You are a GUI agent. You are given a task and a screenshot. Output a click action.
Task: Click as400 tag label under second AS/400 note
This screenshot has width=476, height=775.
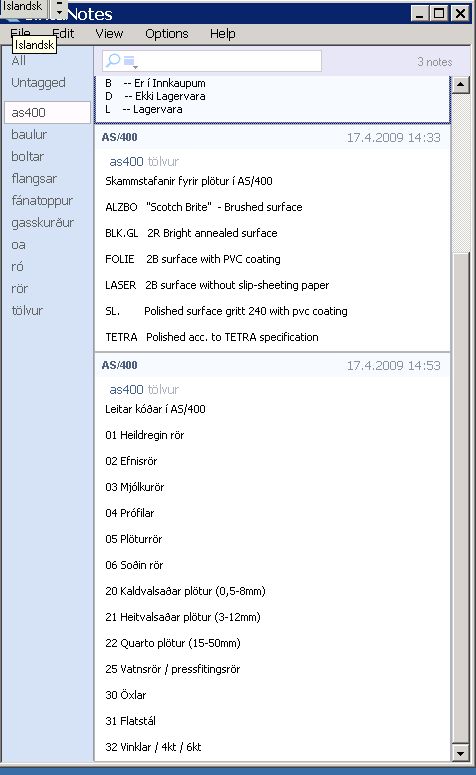(126, 389)
